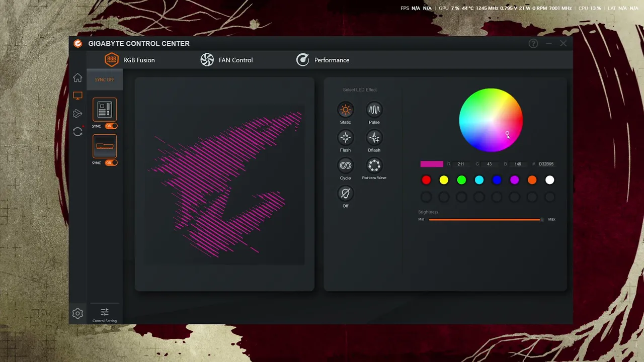The width and height of the screenshot is (644, 362).
Task: Switch to the Performance tab
Action: (322, 60)
